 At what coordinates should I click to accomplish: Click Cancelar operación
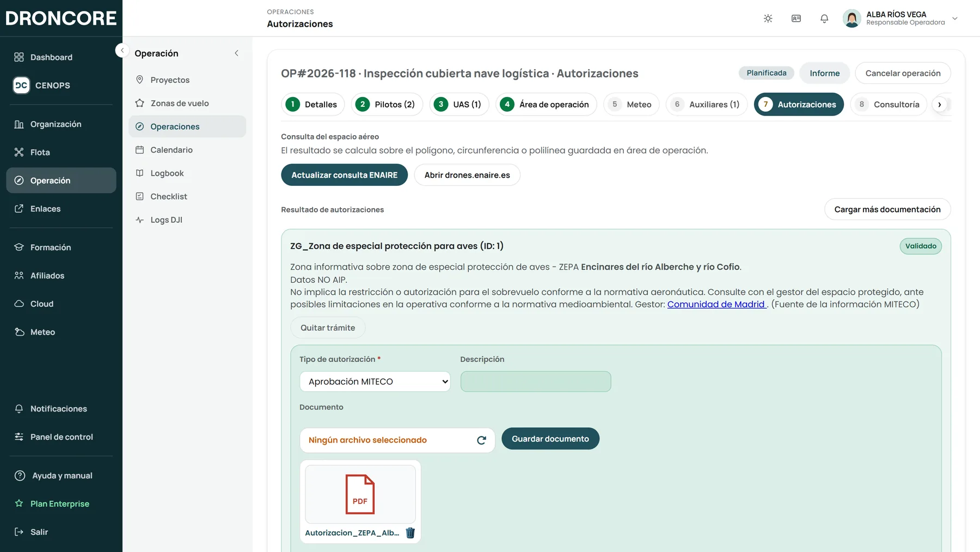(903, 73)
